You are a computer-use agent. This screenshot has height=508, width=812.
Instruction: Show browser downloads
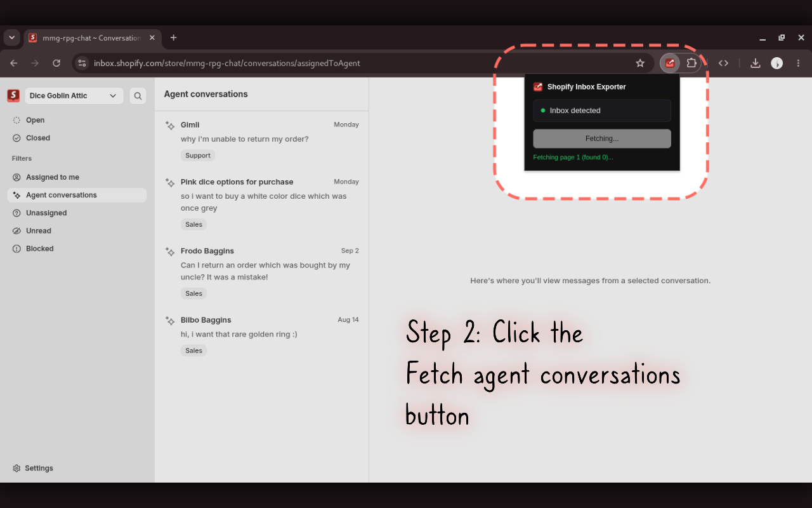click(x=755, y=63)
